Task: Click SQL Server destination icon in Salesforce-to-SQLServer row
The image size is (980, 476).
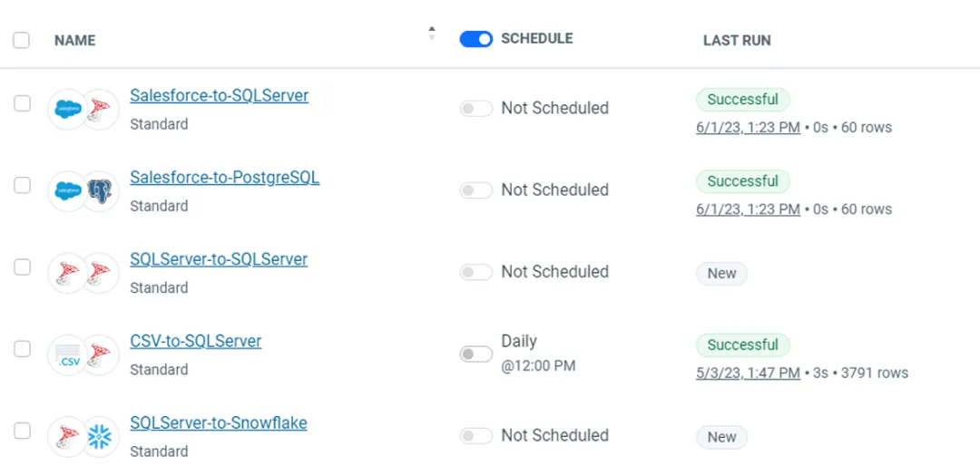Action: (x=100, y=110)
